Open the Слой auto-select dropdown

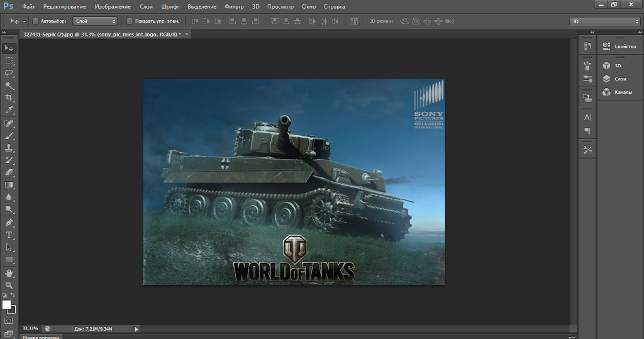click(x=95, y=21)
